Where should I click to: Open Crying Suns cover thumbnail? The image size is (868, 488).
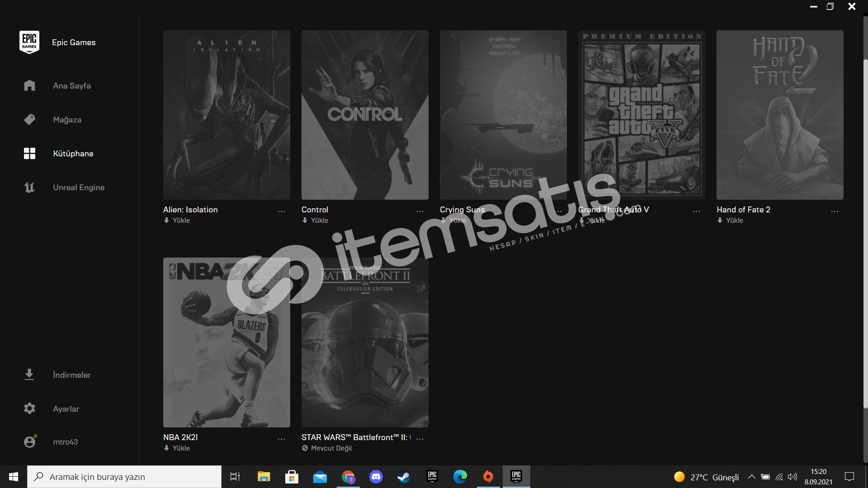pyautogui.click(x=503, y=115)
